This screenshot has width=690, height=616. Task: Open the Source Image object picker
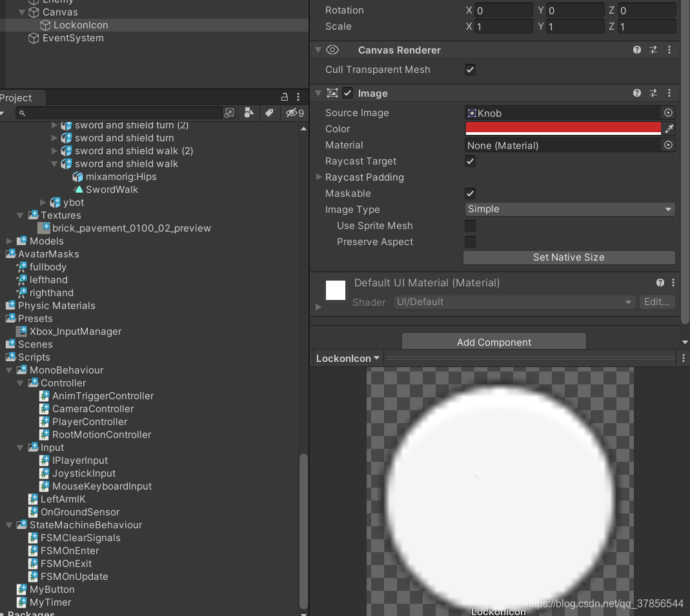click(668, 113)
